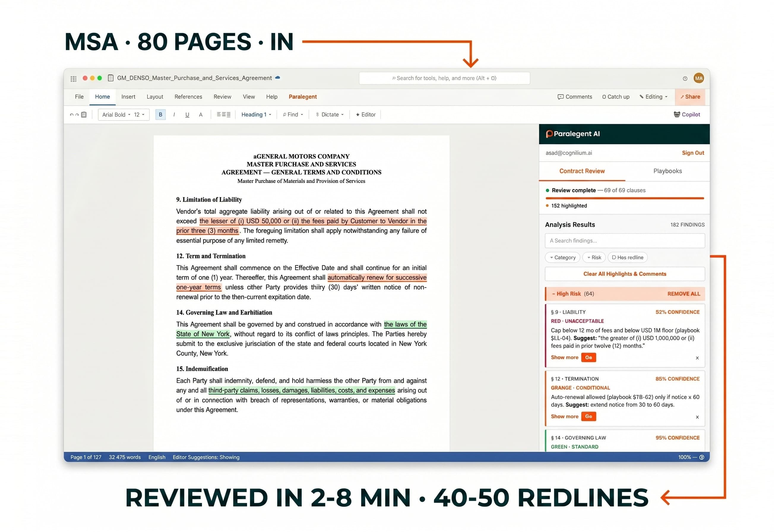
Task: Switch to the Layout tab
Action: [155, 97]
